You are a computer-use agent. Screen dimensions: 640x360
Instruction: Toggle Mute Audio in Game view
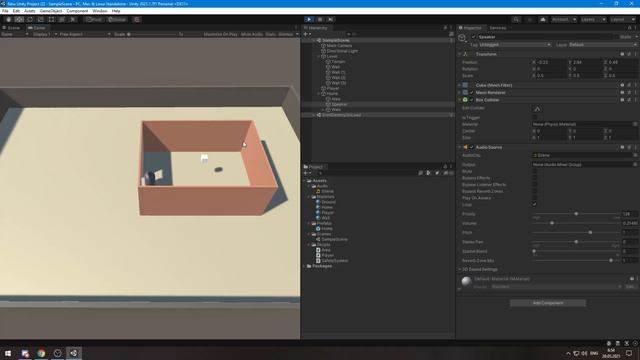[x=252, y=34]
